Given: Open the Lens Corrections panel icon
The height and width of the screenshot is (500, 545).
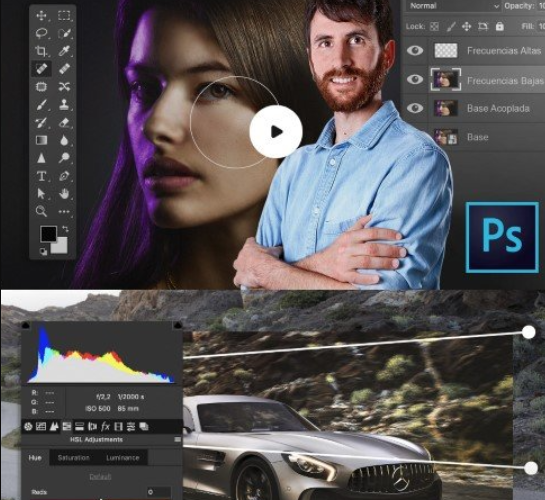Looking at the screenshot, I should (92, 426).
